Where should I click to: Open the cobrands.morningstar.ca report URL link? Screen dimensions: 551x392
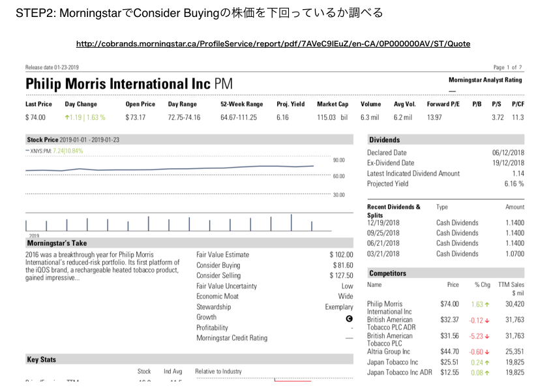pyautogui.click(x=273, y=44)
